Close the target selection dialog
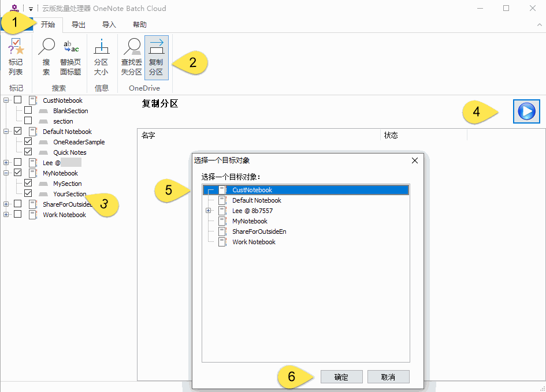 (414, 160)
